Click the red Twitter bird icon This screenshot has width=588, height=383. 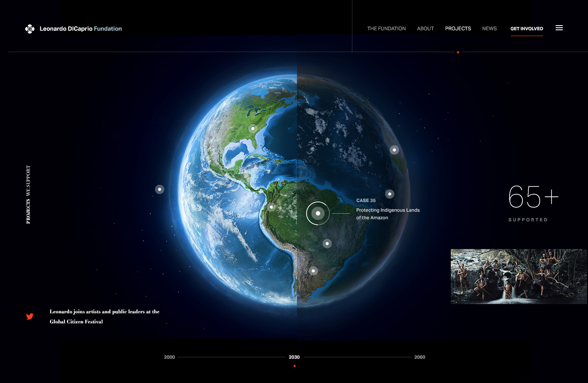coord(29,316)
